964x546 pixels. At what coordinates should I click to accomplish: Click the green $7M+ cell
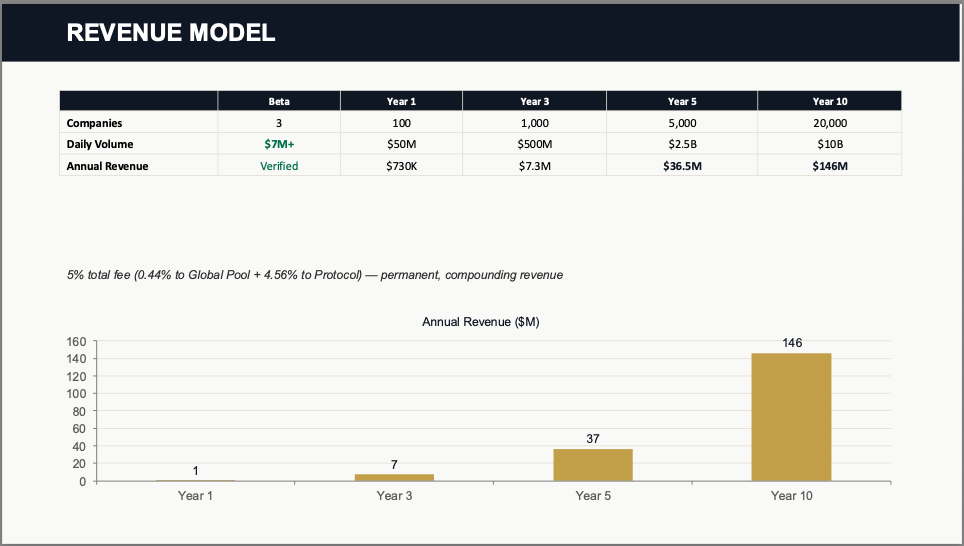coord(279,144)
